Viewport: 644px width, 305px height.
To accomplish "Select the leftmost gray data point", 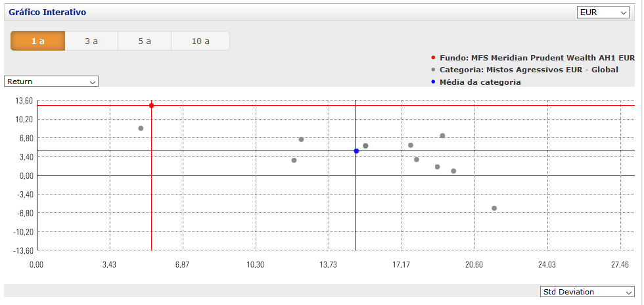I will (x=141, y=128).
